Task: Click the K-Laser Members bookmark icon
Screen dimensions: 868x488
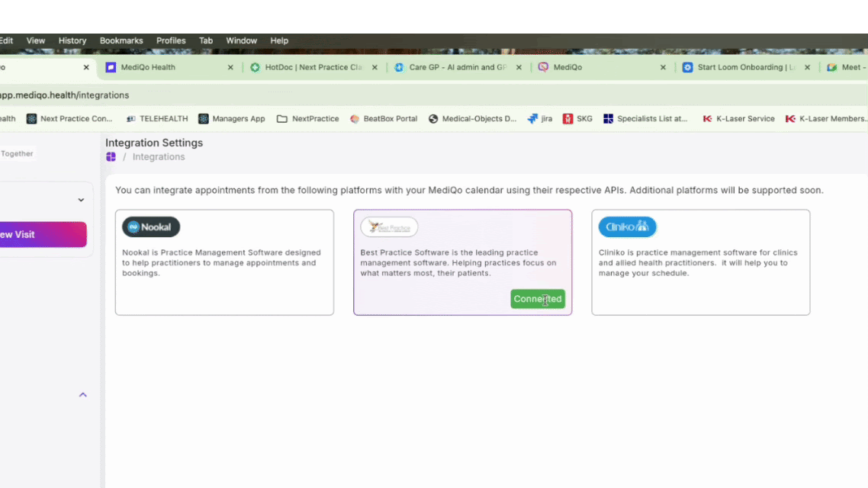Action: 790,118
